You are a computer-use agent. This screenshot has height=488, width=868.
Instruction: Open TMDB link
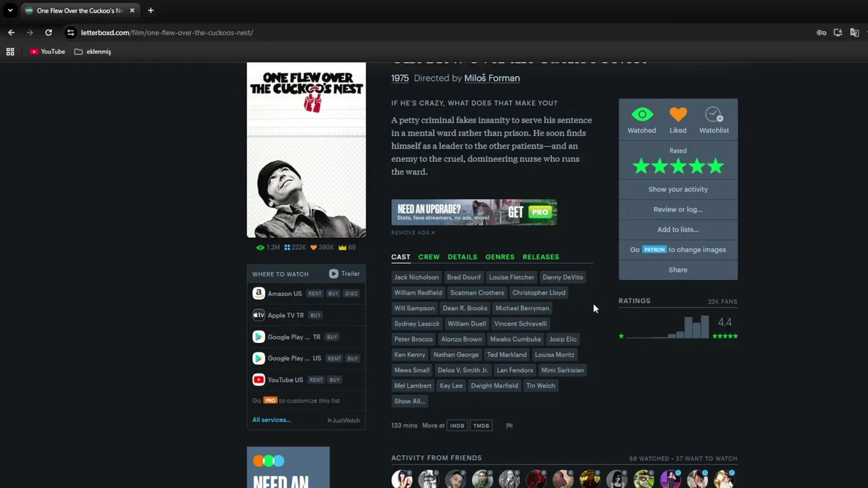point(481,426)
